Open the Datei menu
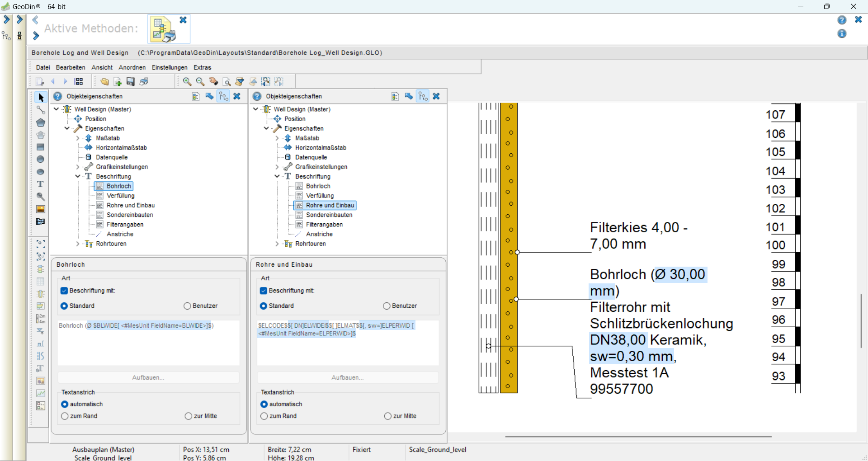This screenshot has height=461, width=868. [43, 67]
